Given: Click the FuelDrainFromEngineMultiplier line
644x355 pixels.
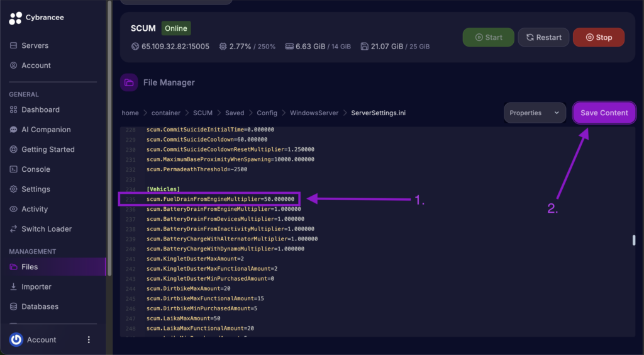Looking at the screenshot, I should [221, 200].
